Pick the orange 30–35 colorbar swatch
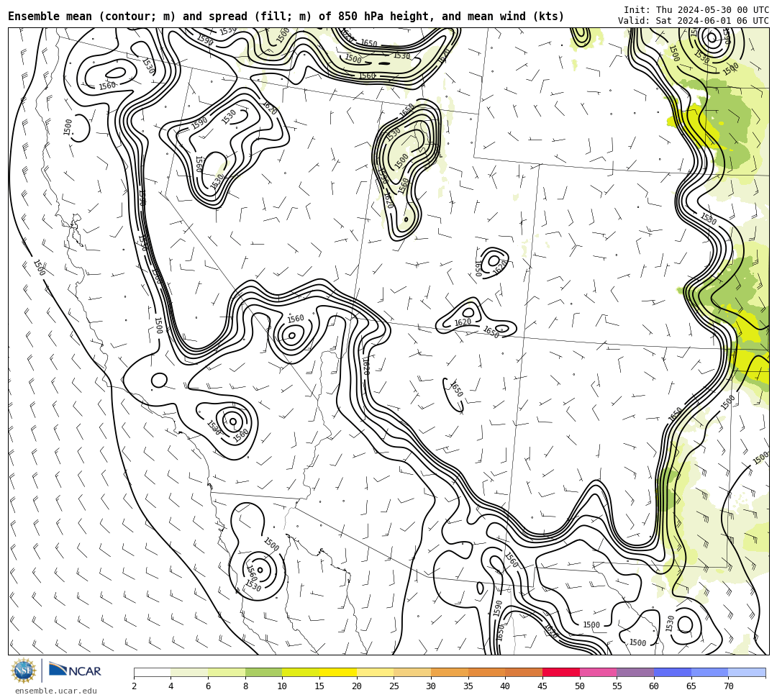 pyautogui.click(x=450, y=672)
